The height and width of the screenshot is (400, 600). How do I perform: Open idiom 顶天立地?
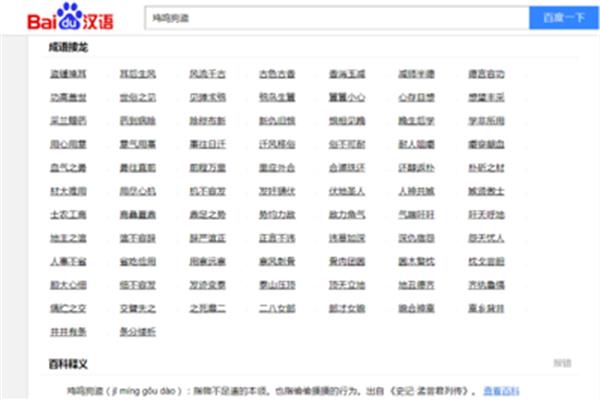point(347,285)
